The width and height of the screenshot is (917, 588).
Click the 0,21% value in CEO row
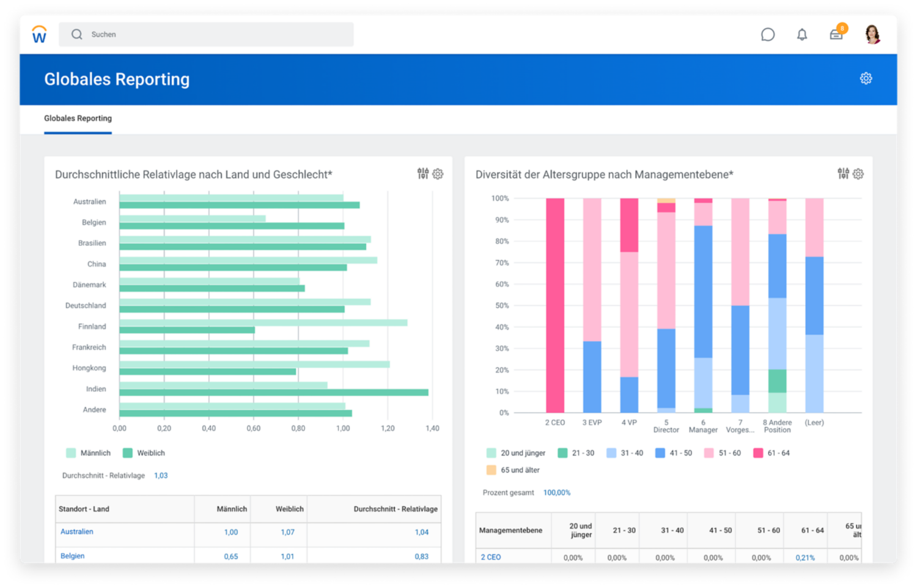pyautogui.click(x=805, y=557)
